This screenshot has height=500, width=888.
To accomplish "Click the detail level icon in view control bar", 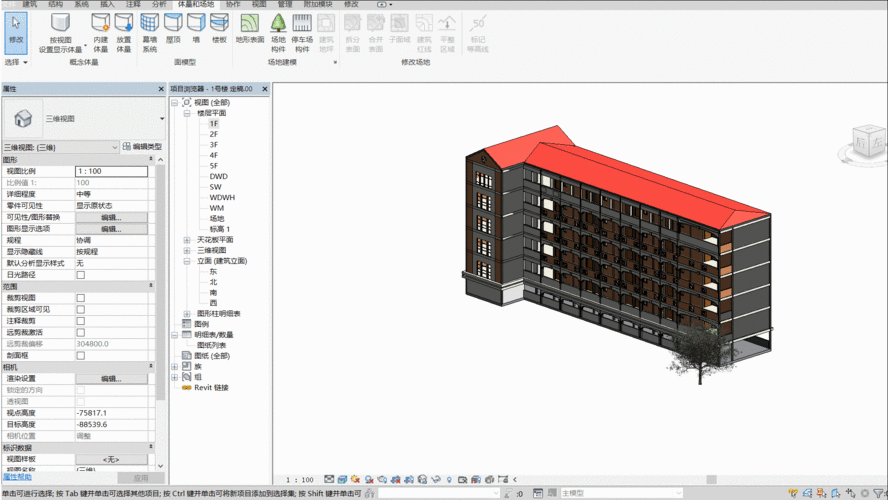I will coord(329,479).
